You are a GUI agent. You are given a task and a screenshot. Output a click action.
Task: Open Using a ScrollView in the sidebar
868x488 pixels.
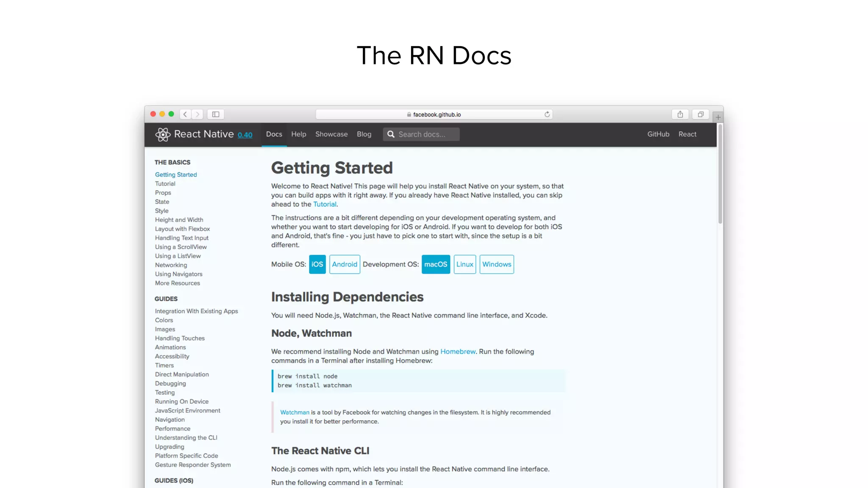click(181, 247)
